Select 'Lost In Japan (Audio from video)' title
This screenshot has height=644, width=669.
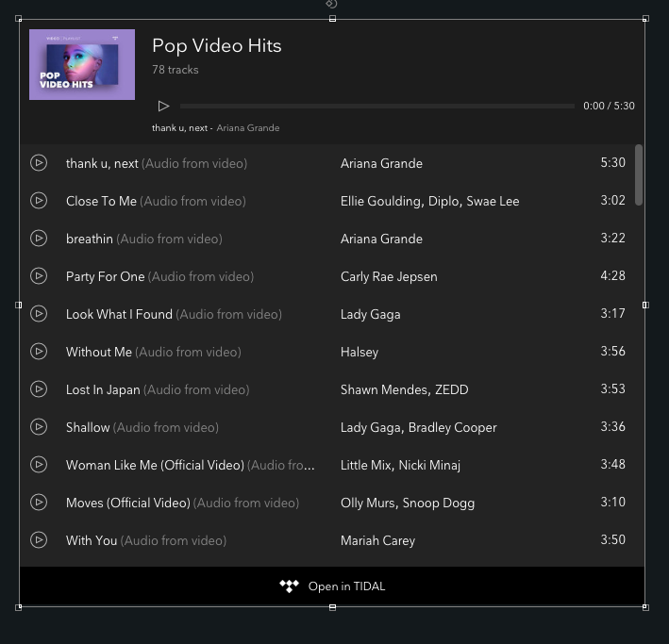pos(158,389)
